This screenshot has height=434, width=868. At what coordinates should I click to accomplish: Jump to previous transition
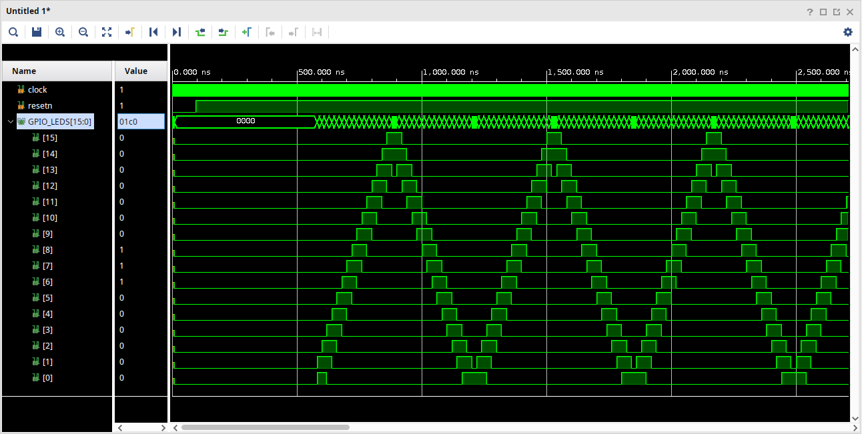tap(200, 32)
